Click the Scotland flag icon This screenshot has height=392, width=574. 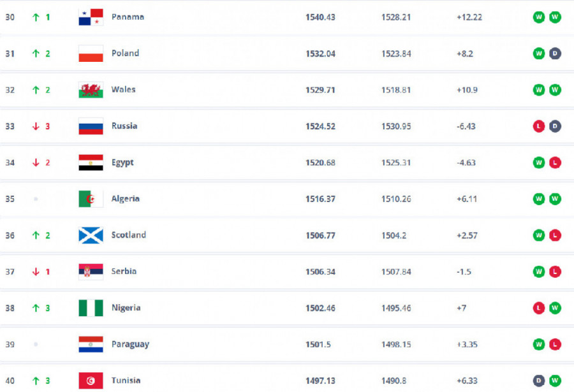pyautogui.click(x=91, y=235)
